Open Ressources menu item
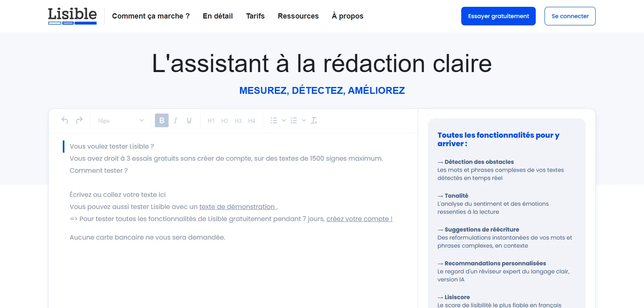Viewport: 644px width, 308px height. 298,16
